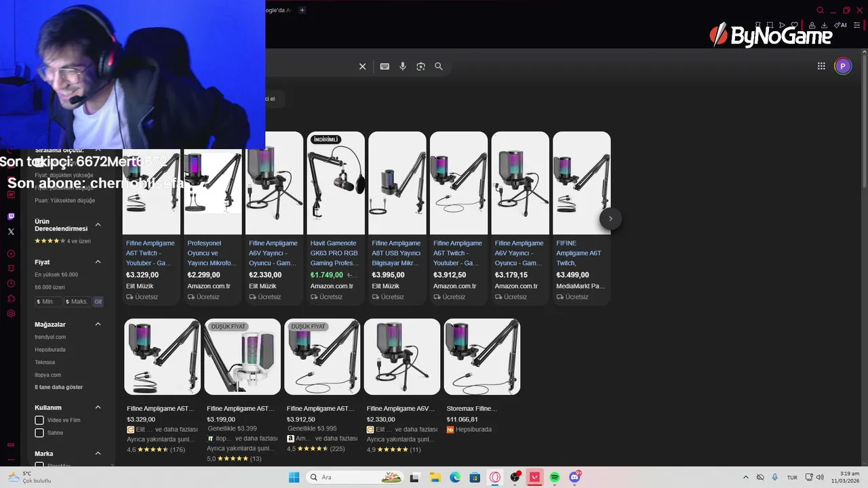
Task: Open the MediaMarkt FIFINE Ampligame A6T card
Action: tap(582, 218)
